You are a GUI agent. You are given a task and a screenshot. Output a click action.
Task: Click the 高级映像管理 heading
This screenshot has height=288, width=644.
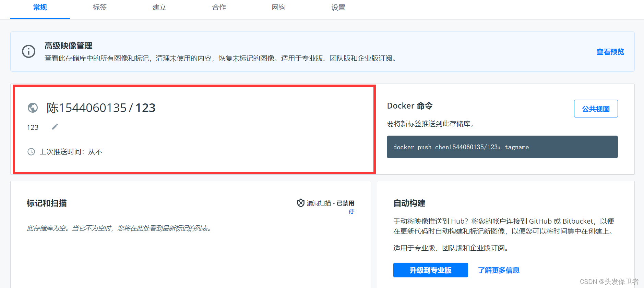tap(68, 46)
